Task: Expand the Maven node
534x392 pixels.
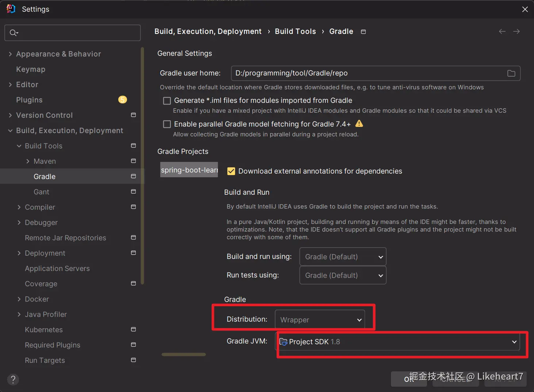Action: [28, 161]
